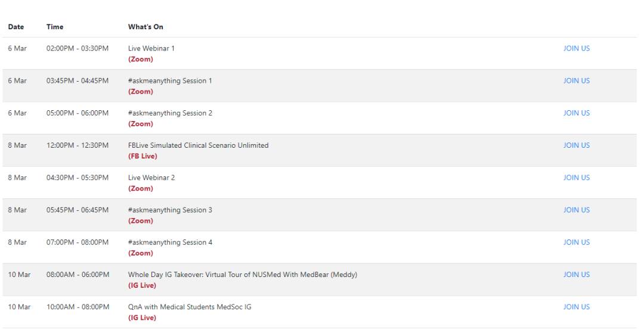Image resolution: width=644 pixels, height=336 pixels.
Task: Click JOIN US for Whole Day IG Takeover
Action: tap(576, 275)
